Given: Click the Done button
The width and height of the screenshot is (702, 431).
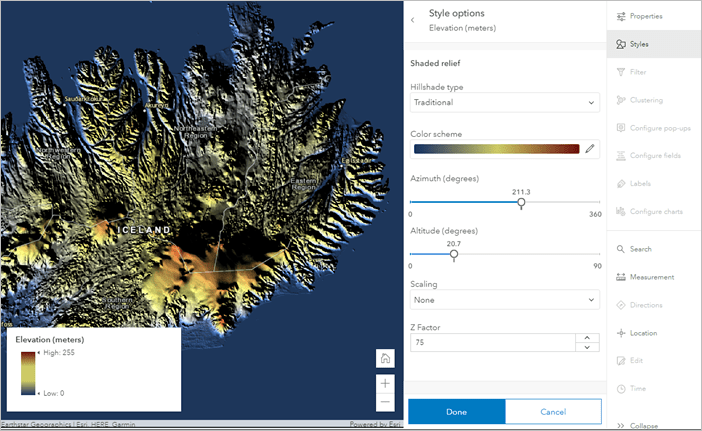Looking at the screenshot, I should click(x=457, y=412).
